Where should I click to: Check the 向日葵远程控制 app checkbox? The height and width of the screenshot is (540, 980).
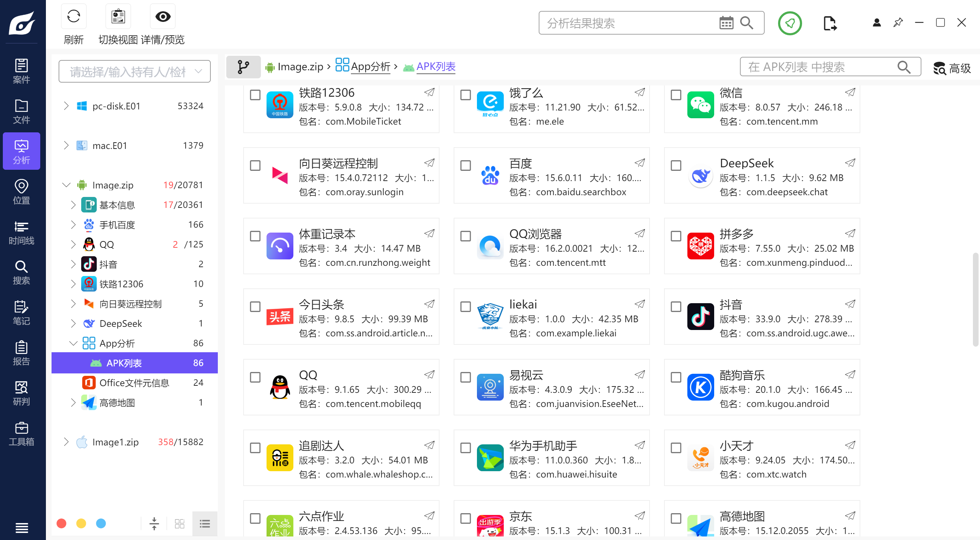pyautogui.click(x=255, y=166)
